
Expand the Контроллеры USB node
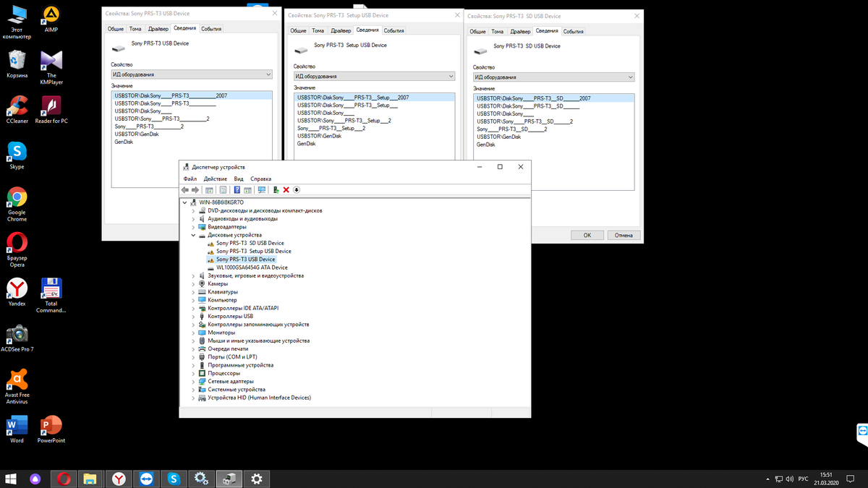tap(193, 317)
